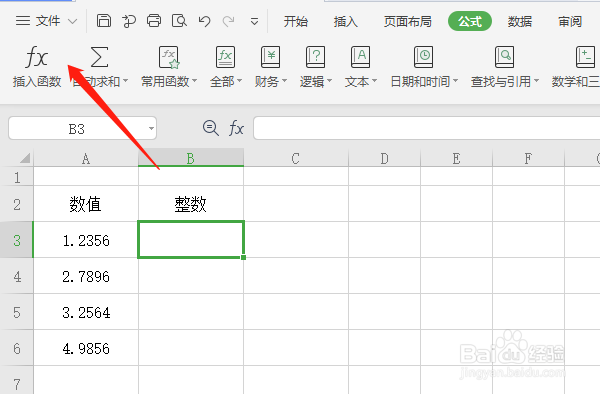
Task: Select empty cell B4
Action: 191,276
